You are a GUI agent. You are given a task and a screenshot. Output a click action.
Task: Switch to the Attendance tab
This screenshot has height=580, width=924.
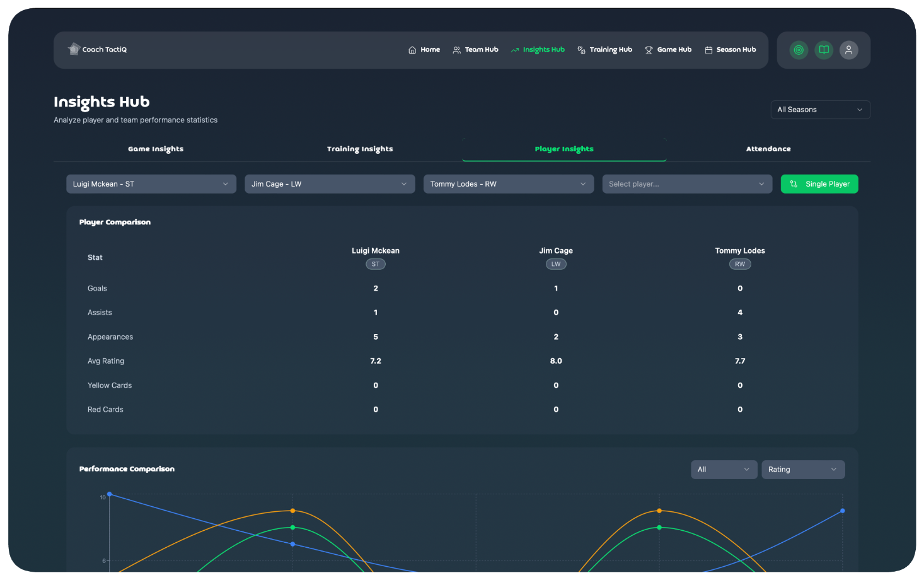(x=768, y=149)
